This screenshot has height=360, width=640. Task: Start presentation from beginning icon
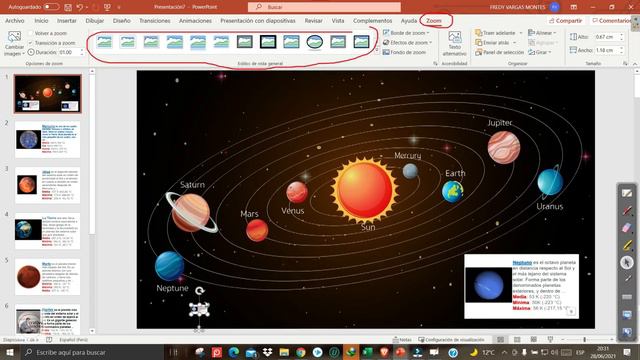click(107, 7)
